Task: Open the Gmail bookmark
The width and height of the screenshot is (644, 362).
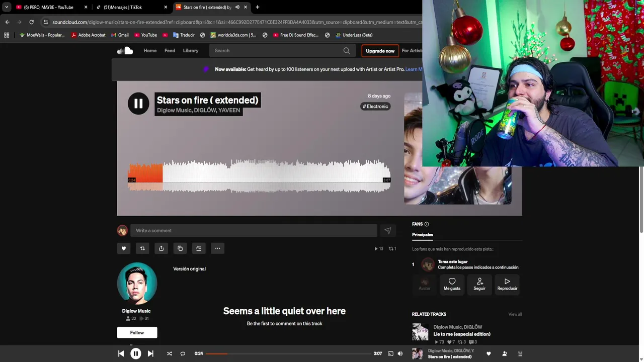Action: 119,35
